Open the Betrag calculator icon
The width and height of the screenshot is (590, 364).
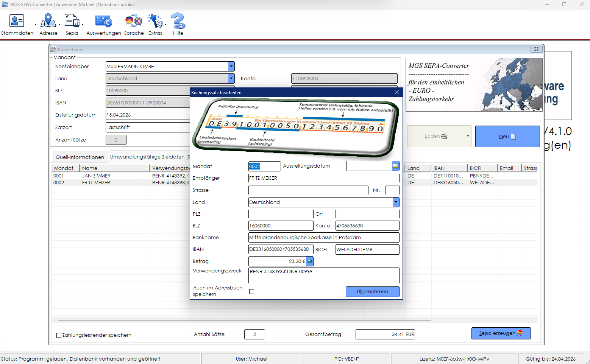309,261
